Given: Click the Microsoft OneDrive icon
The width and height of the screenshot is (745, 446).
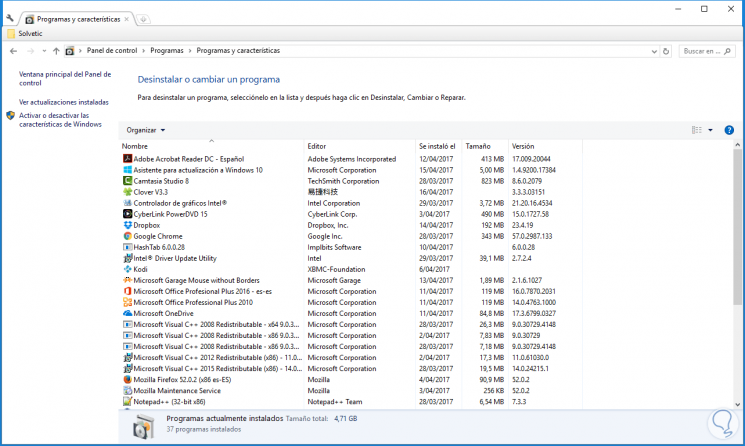Looking at the screenshot, I should [127, 313].
